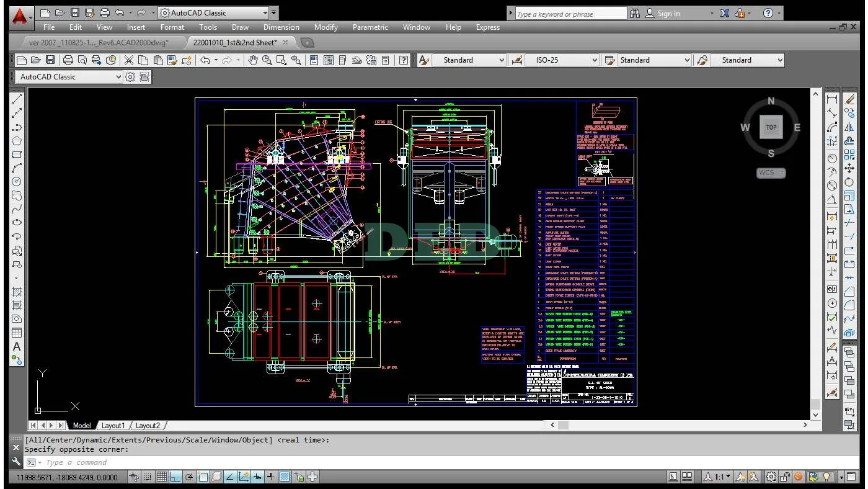
Task: Select the Rectangle draw tool
Action: [x=17, y=154]
